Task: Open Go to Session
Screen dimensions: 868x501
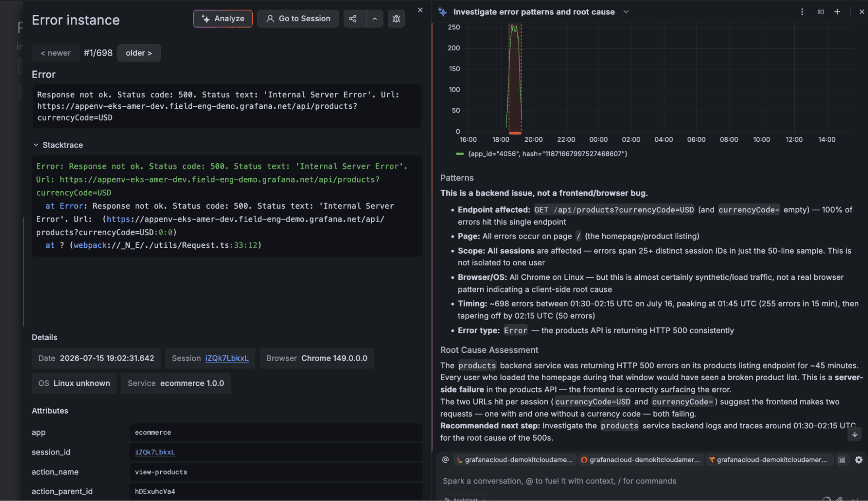Action: pyautogui.click(x=298, y=19)
